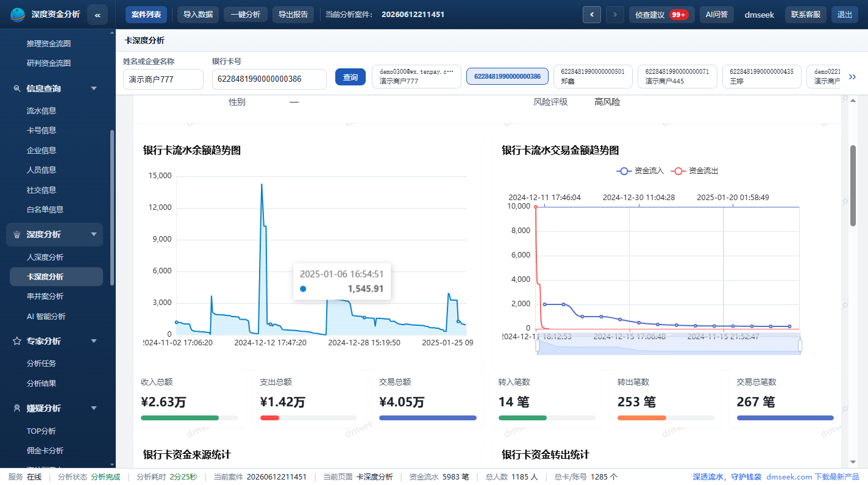Open 推理资金流图 in sidebar
This screenshot has height=485, width=868.
click(49, 44)
